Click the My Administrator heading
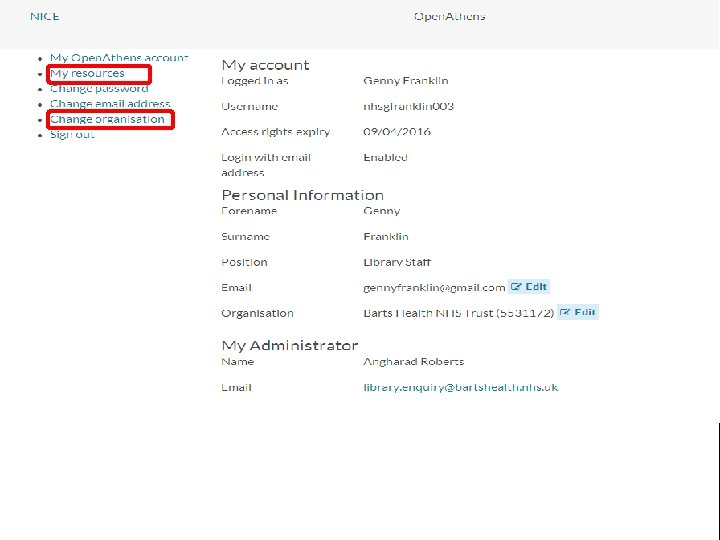Viewport: 720px width, 540px height. pos(290,345)
